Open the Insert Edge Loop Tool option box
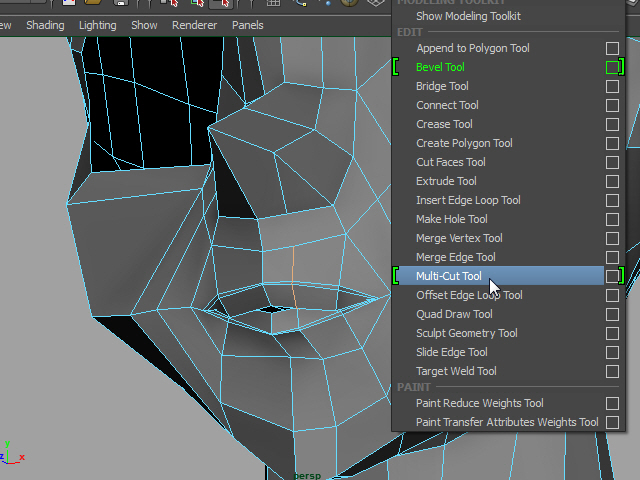Image resolution: width=640 pixels, height=480 pixels. click(612, 200)
